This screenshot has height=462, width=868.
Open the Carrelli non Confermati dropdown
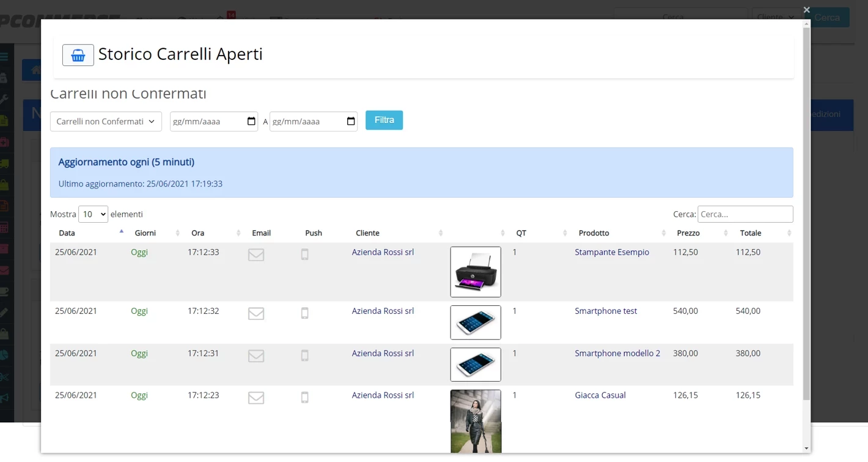click(x=106, y=121)
